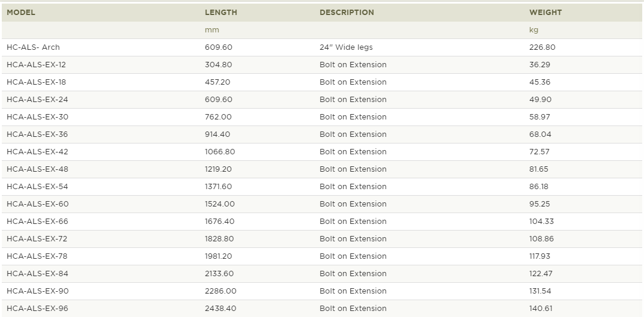
Task: Select the HCA-ALS-EX-96 model name
Action: (37, 309)
